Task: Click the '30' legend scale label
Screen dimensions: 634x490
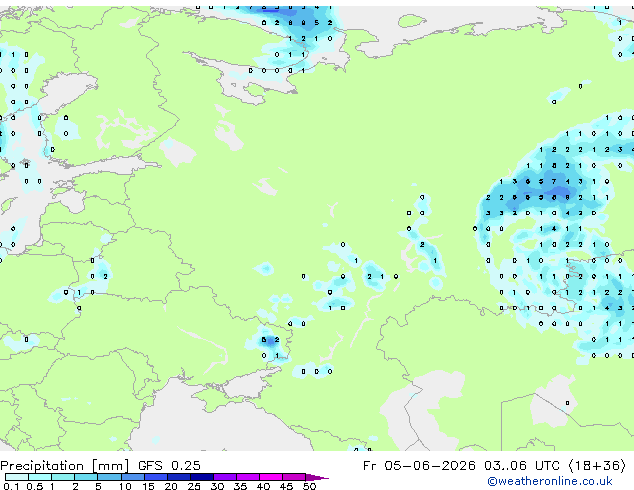Action: pos(217,486)
